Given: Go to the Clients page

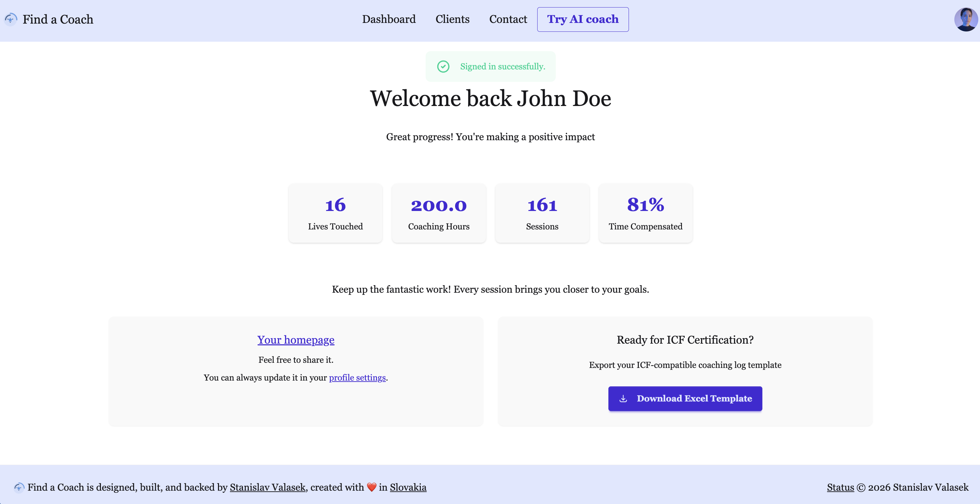Looking at the screenshot, I should [x=452, y=19].
